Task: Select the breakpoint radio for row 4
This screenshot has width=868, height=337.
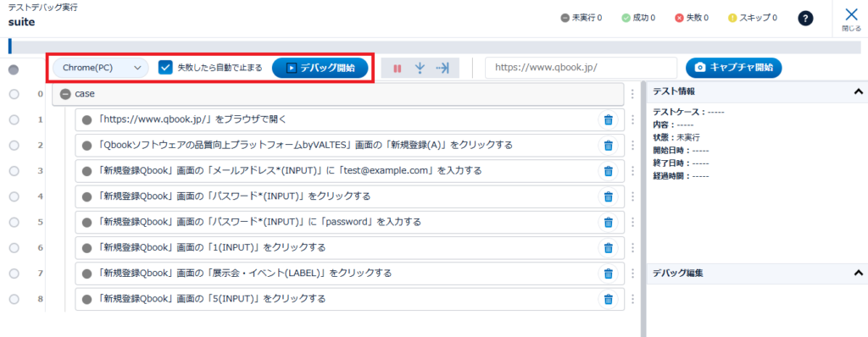Action: (14, 196)
